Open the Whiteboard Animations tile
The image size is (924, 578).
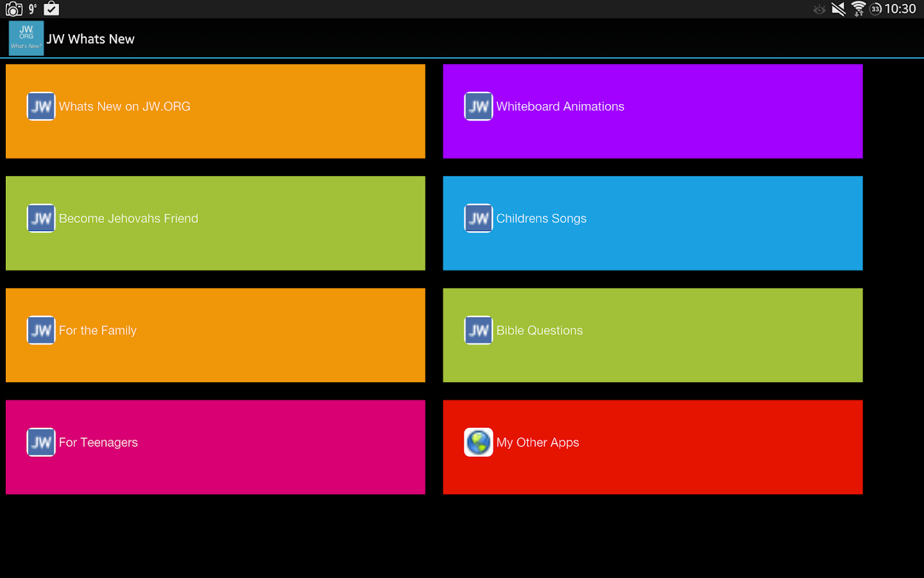coord(653,111)
